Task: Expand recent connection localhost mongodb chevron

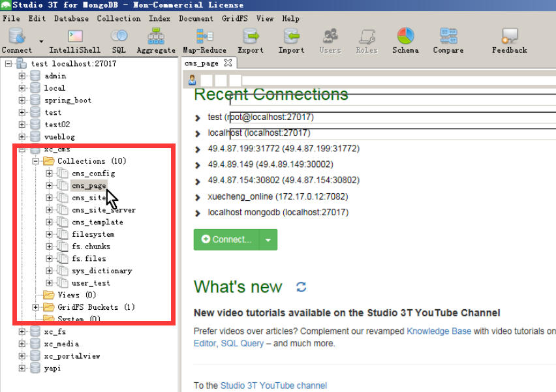Action: point(198,213)
